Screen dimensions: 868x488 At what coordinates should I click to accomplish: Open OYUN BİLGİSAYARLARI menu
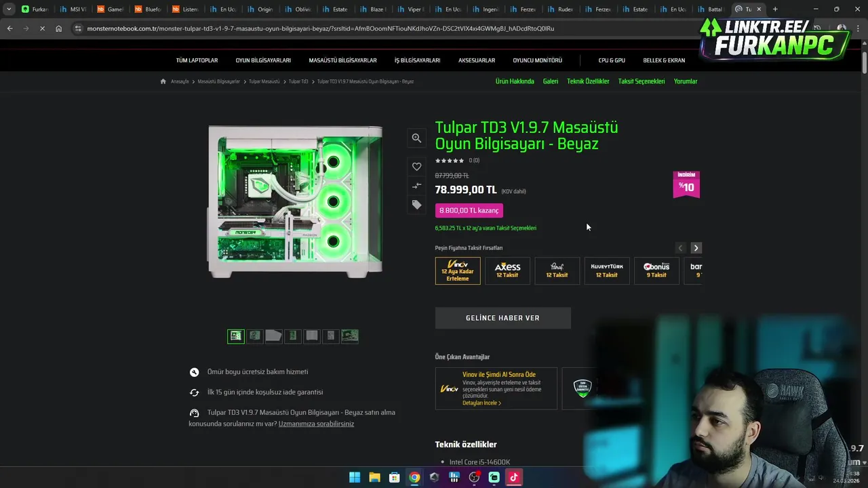263,60
